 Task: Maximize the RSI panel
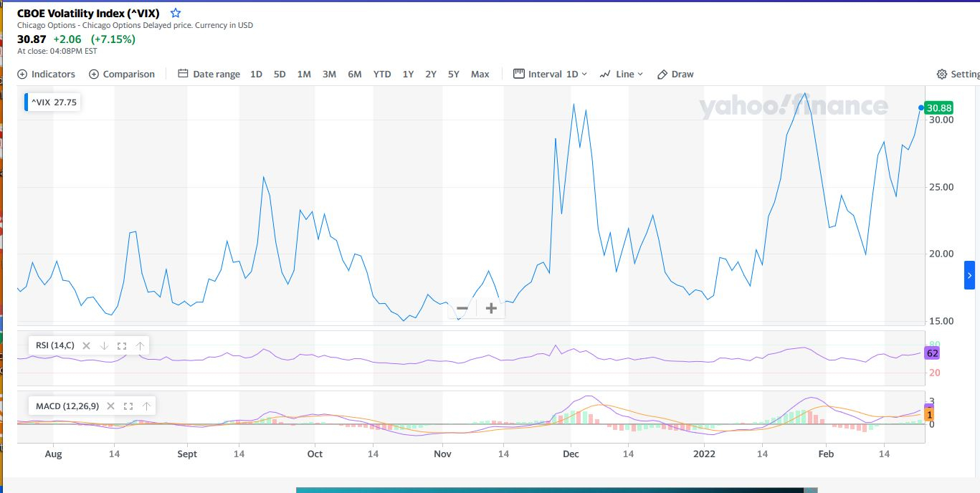[122, 345]
